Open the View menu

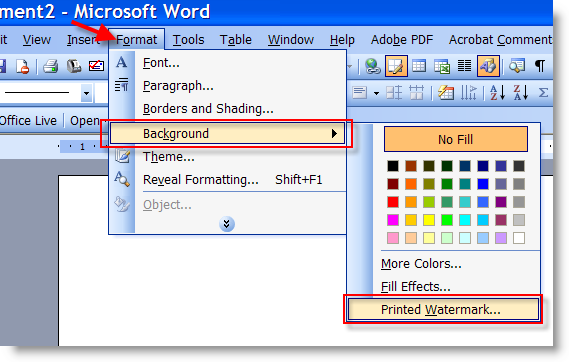pyautogui.click(x=37, y=40)
